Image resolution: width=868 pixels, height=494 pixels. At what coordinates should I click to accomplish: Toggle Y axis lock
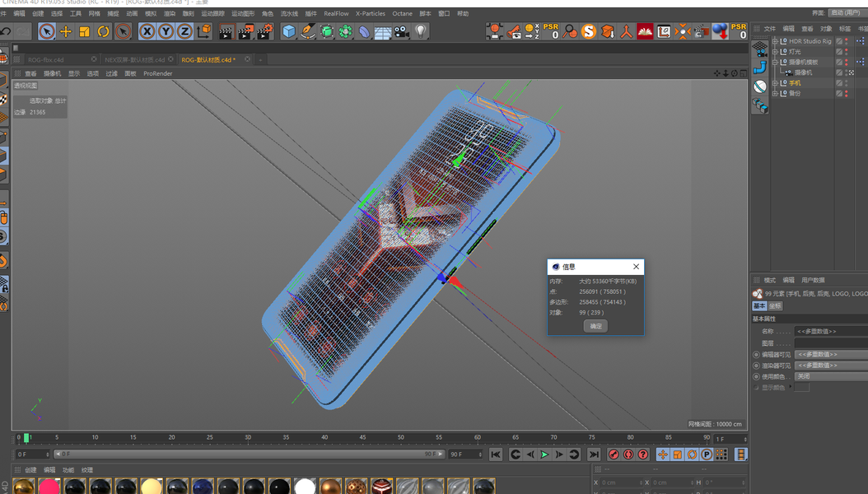coord(166,31)
